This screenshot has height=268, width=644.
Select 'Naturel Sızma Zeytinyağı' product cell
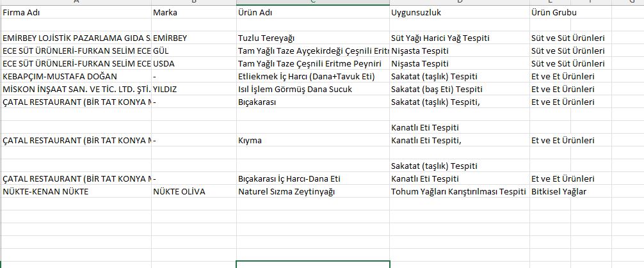click(313, 191)
